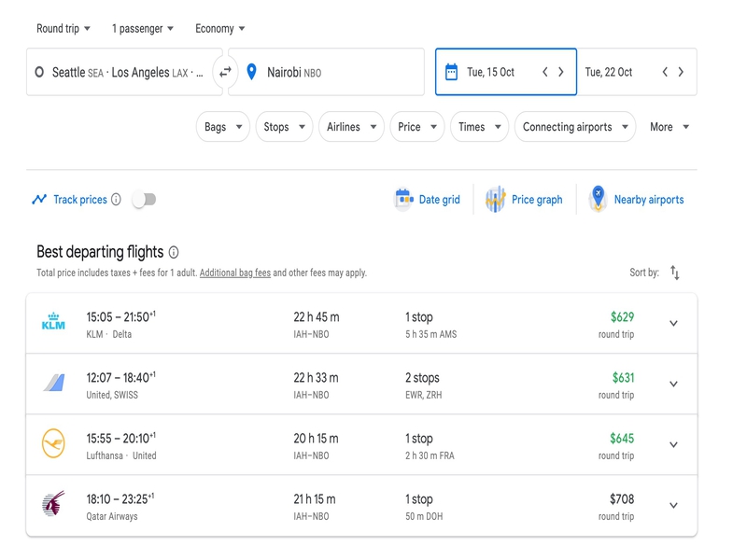Screen dimensions: 747x560
Task: Click the Best departing flights heading
Action: coord(100,252)
